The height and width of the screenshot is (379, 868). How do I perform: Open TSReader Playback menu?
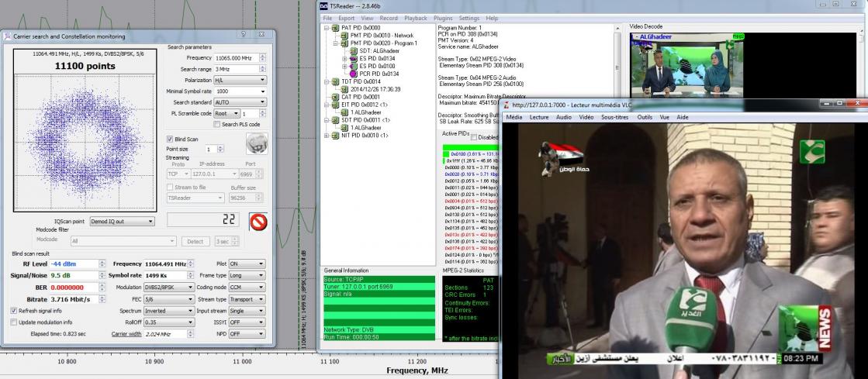[x=416, y=19]
